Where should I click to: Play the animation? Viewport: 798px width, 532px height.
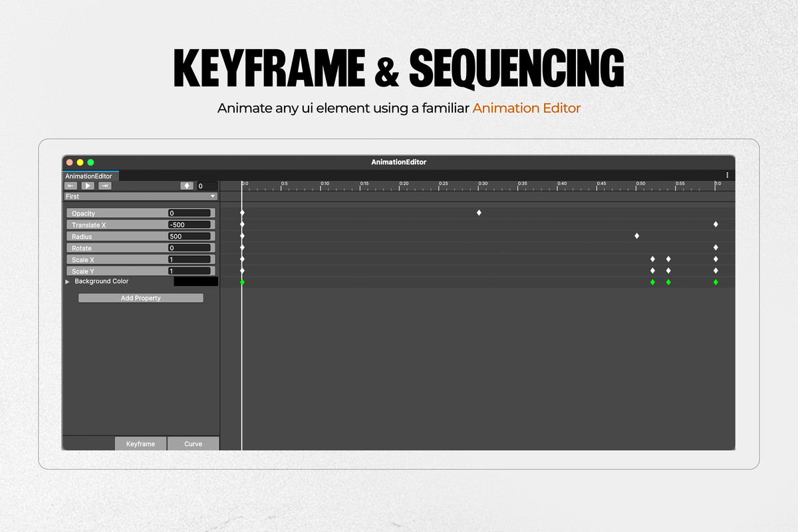click(88, 186)
